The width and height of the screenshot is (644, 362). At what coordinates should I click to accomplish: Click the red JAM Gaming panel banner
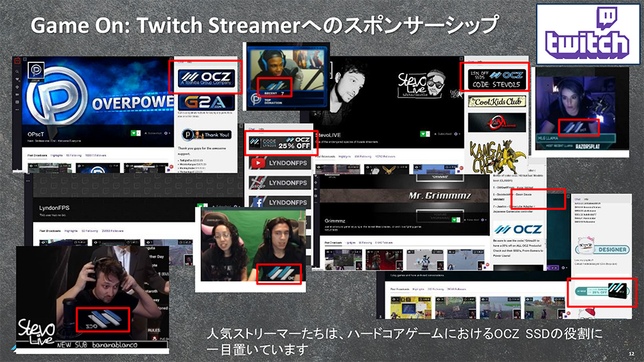tap(497, 123)
